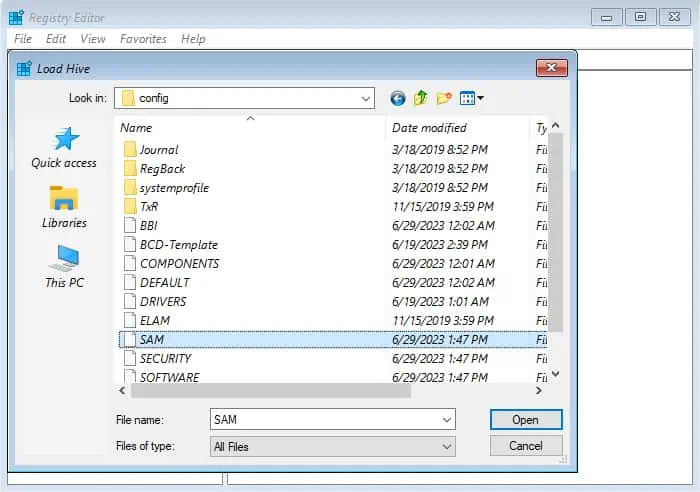Sort by the Type column header
Screen dimensions: 700x492
[x=539, y=128]
